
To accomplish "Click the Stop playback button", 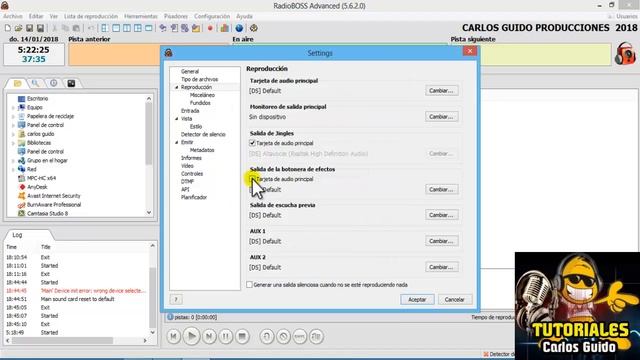I will tap(242, 336).
